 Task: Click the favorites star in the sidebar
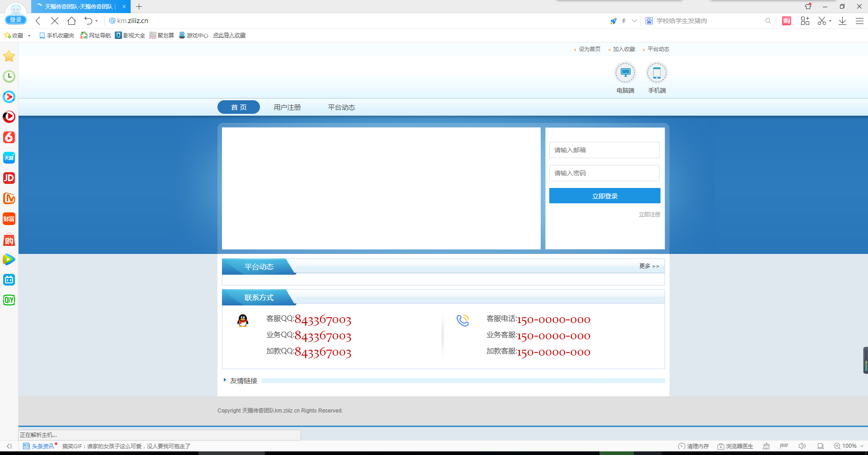(9, 56)
